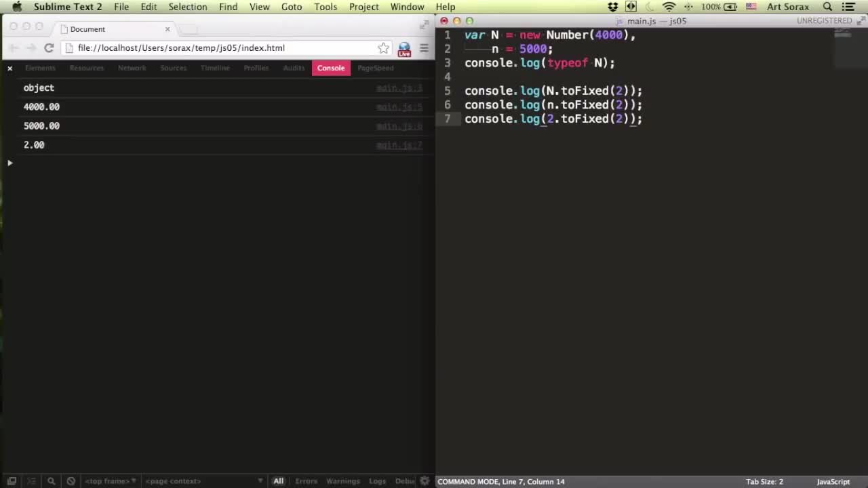Open a new browser tab
Viewport: 868px width, 488px height.
(x=189, y=29)
